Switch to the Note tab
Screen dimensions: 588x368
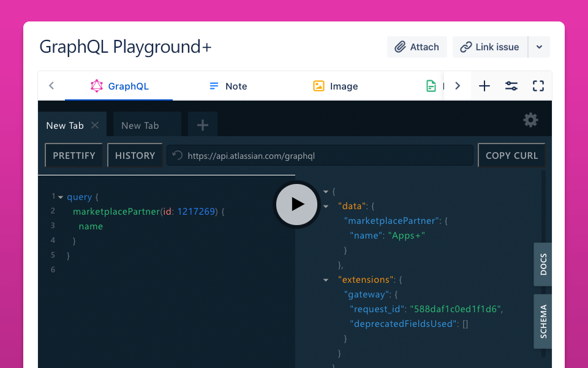[228, 86]
